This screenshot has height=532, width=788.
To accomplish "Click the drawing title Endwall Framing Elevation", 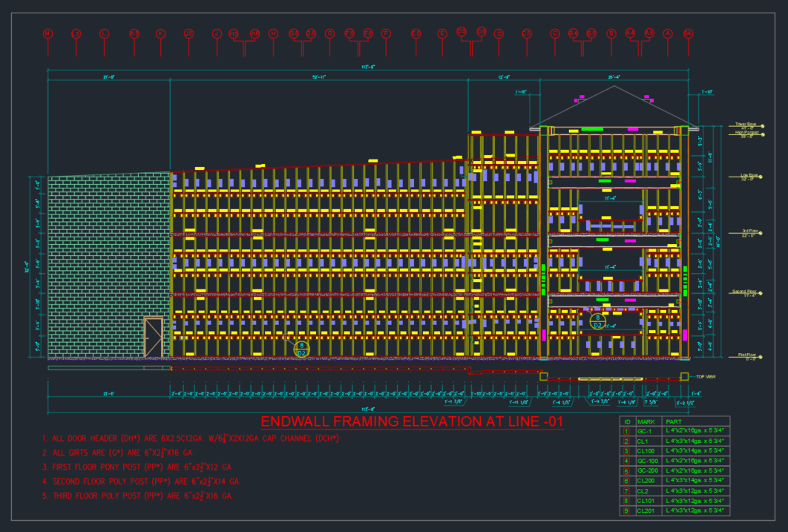I will tap(412, 422).
